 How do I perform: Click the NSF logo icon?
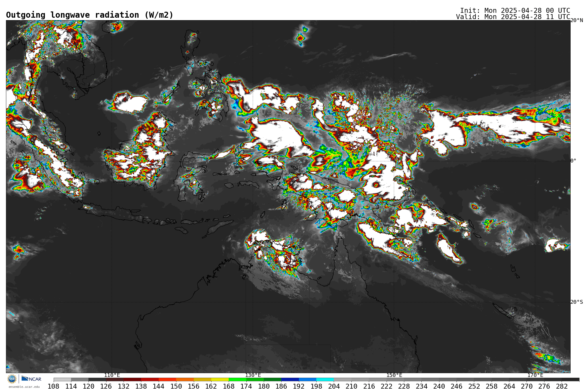[12, 379]
